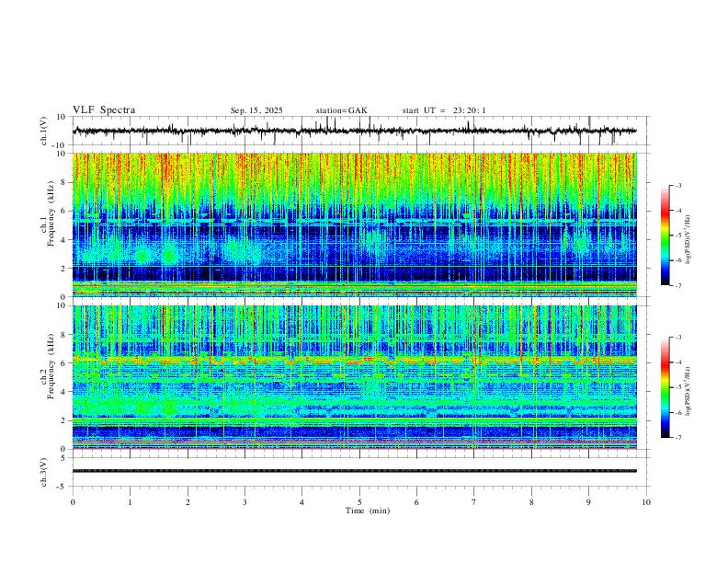Click the "station=GAK" label

pos(341,110)
